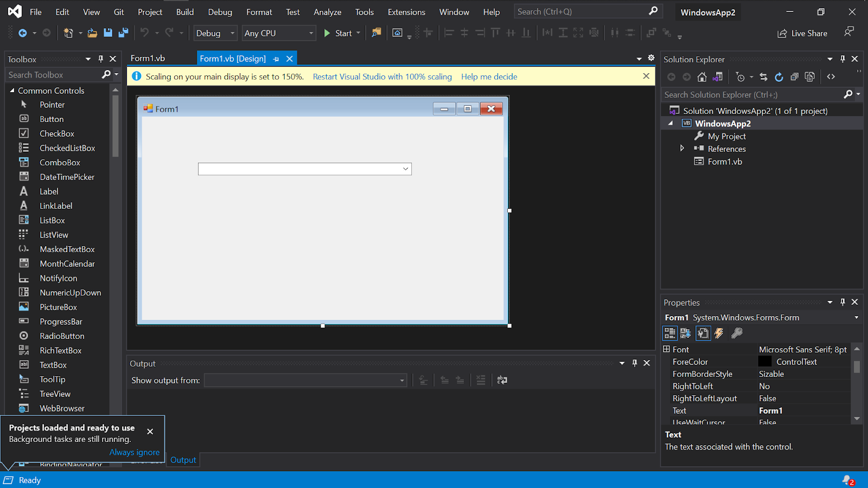Open the File menu
Image resolution: width=868 pixels, height=488 pixels.
(x=36, y=12)
